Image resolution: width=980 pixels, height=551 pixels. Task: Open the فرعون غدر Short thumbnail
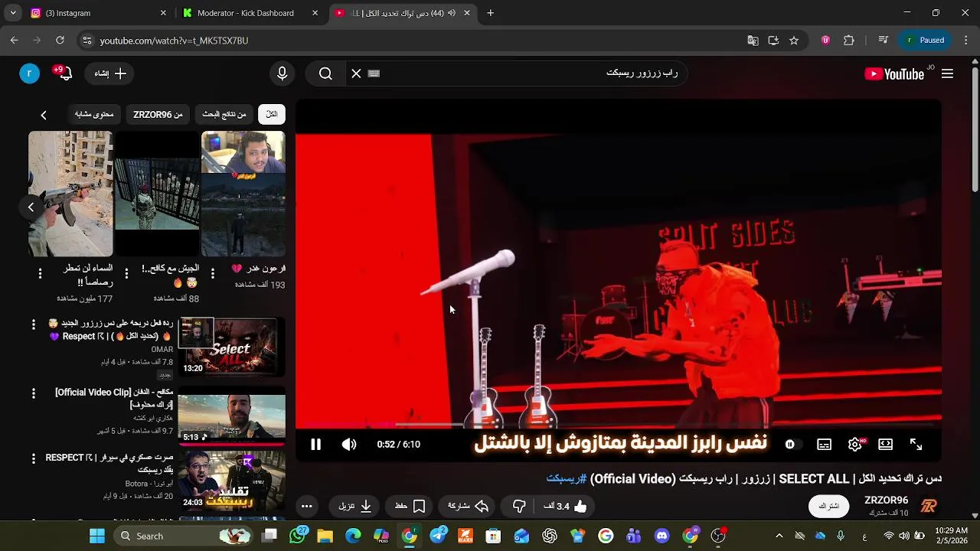tap(243, 194)
